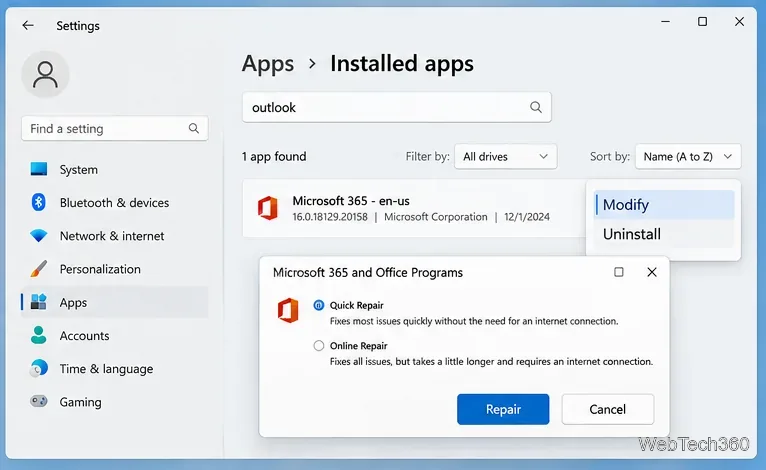
Task: Open the Filter by All drives dropdown
Action: (506, 156)
